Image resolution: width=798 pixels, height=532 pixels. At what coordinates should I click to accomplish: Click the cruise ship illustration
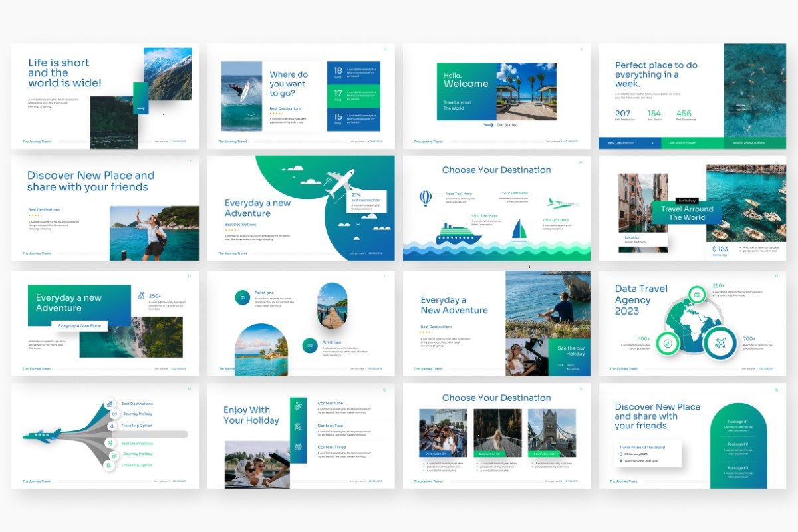click(x=458, y=234)
